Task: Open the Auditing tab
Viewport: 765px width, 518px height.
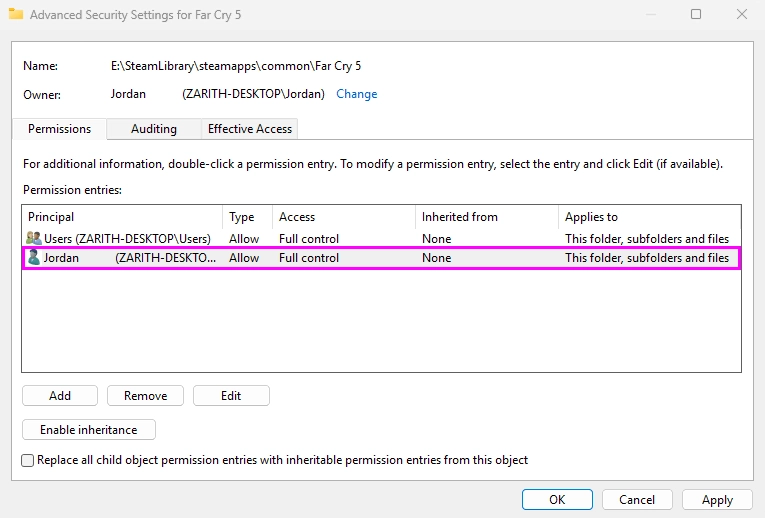Action: [154, 129]
